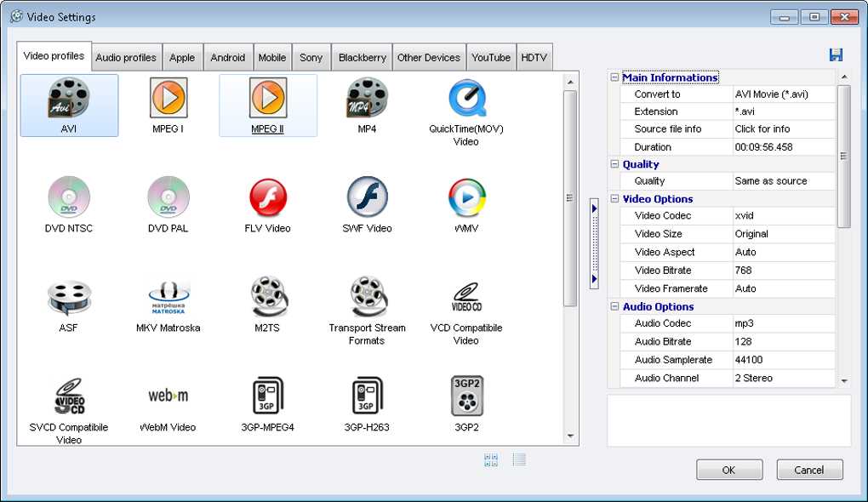Click the Duration 00:09:56.458 value

pyautogui.click(x=784, y=147)
